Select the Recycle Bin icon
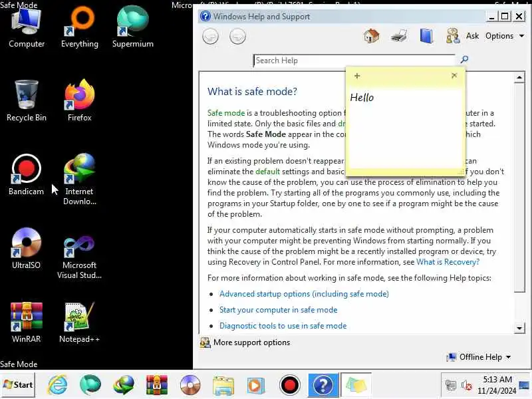 (x=27, y=101)
